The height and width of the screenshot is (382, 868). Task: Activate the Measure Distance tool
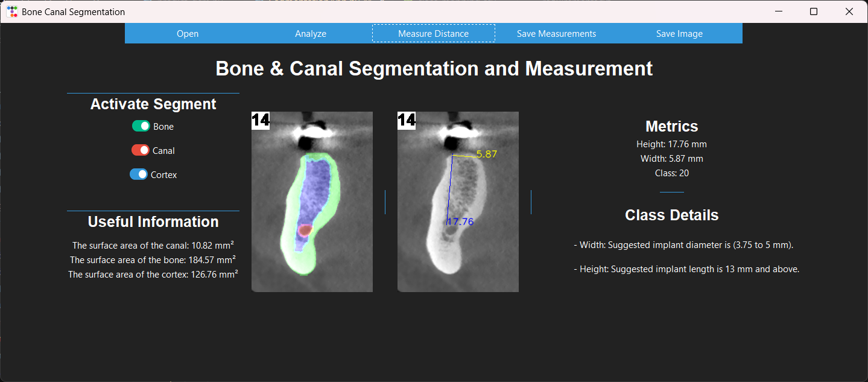tap(433, 34)
